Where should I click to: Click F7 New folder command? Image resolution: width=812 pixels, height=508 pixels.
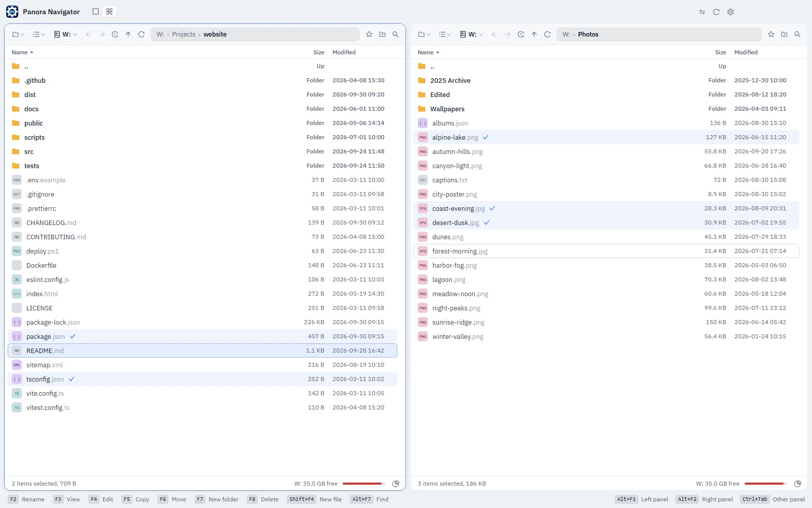click(x=217, y=499)
